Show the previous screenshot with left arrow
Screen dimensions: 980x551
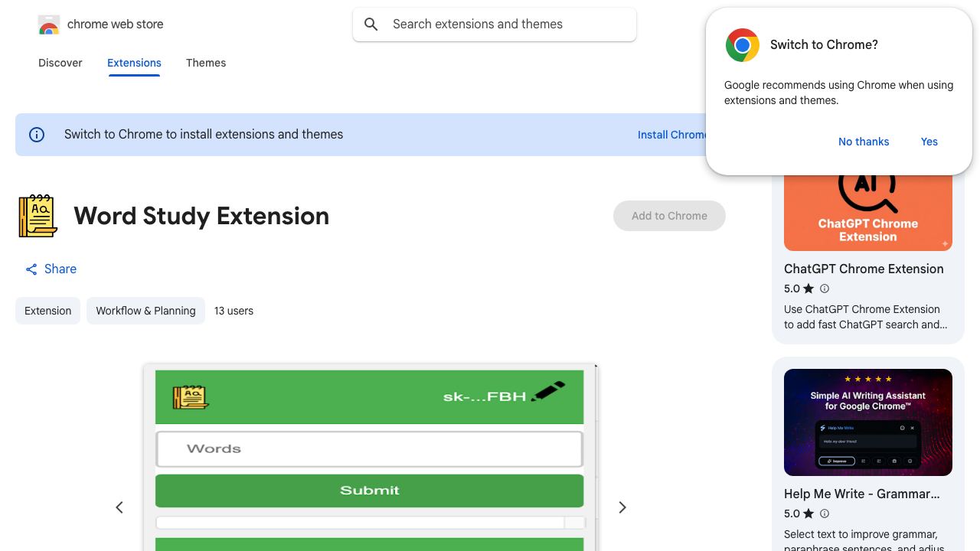pyautogui.click(x=119, y=507)
